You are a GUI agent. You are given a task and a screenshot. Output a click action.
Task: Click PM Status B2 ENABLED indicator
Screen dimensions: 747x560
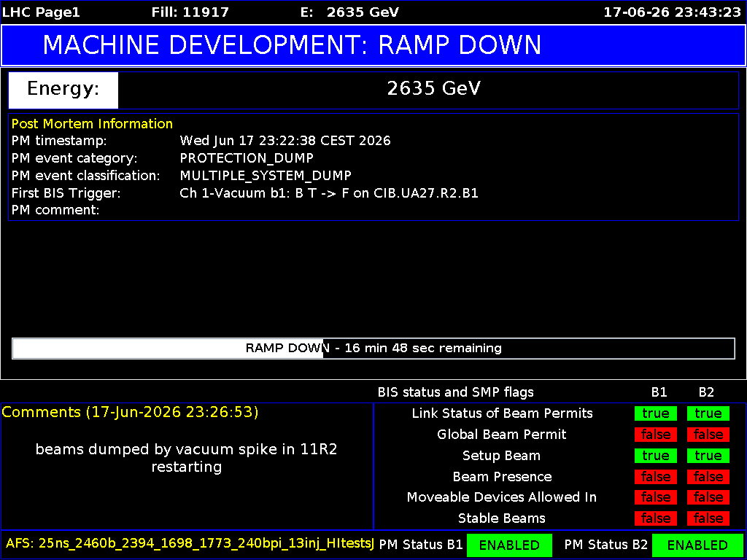point(697,545)
